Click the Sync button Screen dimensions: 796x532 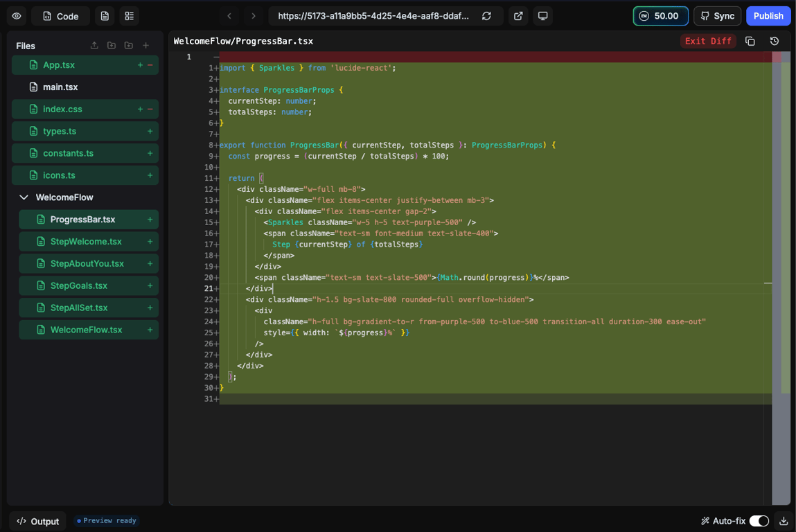[x=717, y=16]
